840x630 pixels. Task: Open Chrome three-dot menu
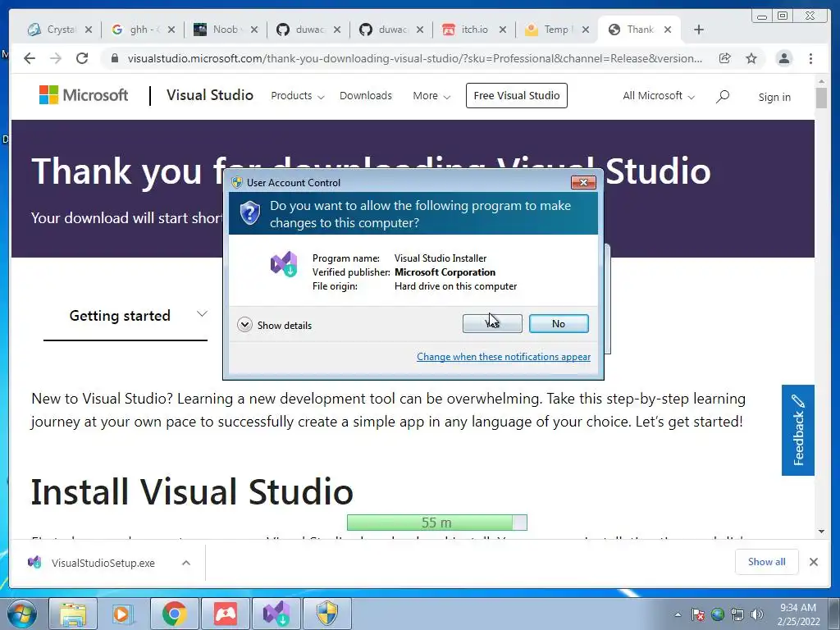click(810, 58)
